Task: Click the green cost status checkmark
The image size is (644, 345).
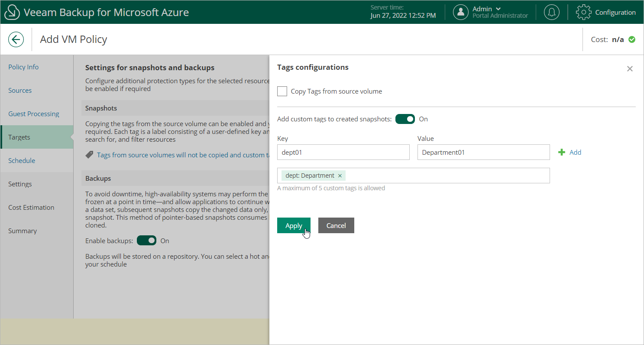Action: (x=632, y=39)
